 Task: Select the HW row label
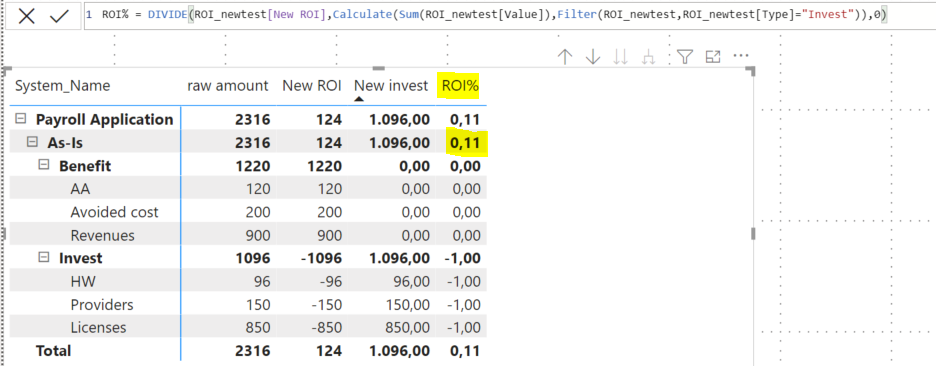tap(83, 281)
